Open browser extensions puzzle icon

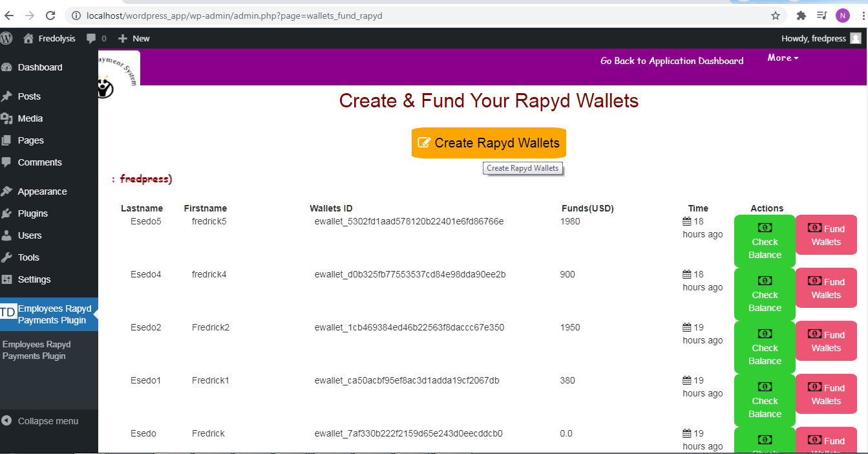[801, 16]
